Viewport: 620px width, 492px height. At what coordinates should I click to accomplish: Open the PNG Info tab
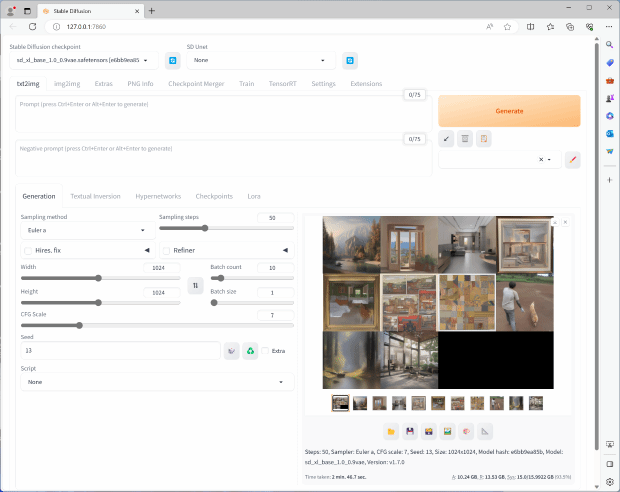(140, 83)
